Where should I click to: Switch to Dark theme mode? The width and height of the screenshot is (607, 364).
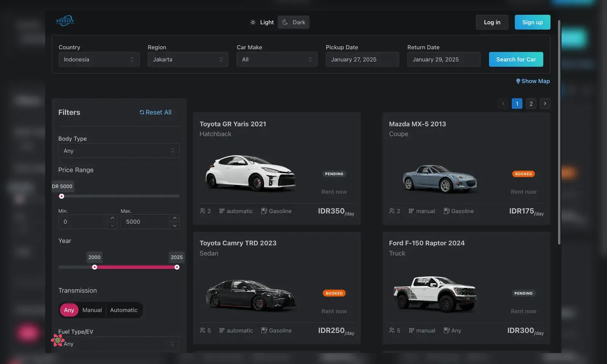pos(293,22)
